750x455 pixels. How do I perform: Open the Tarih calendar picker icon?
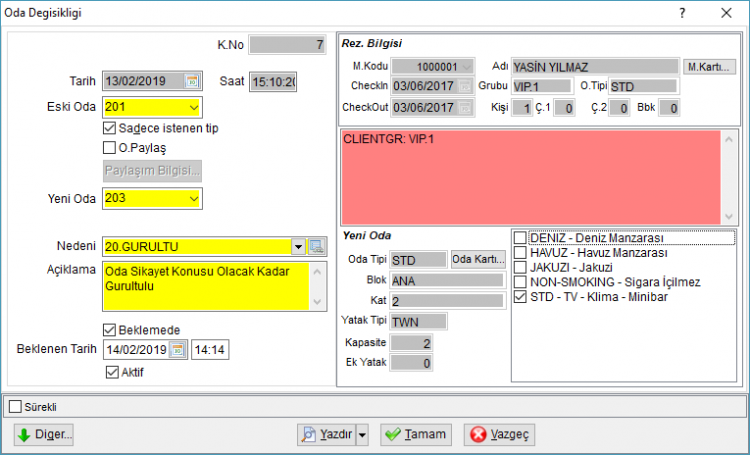(x=192, y=81)
